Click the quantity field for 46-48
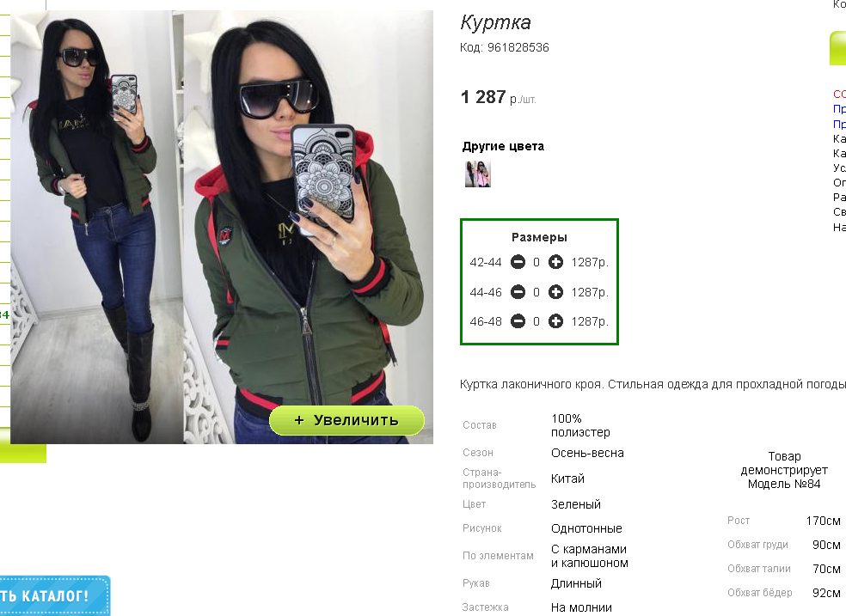This screenshot has width=846, height=616. click(x=536, y=321)
